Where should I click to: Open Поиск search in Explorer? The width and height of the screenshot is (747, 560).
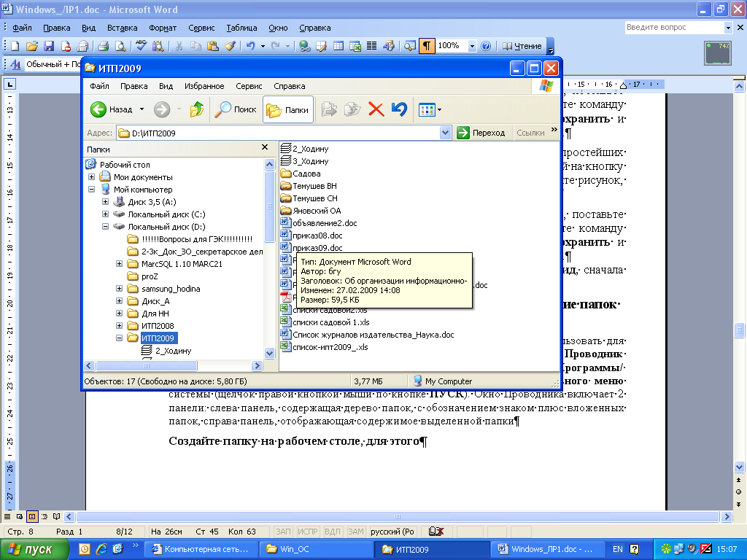click(x=236, y=109)
